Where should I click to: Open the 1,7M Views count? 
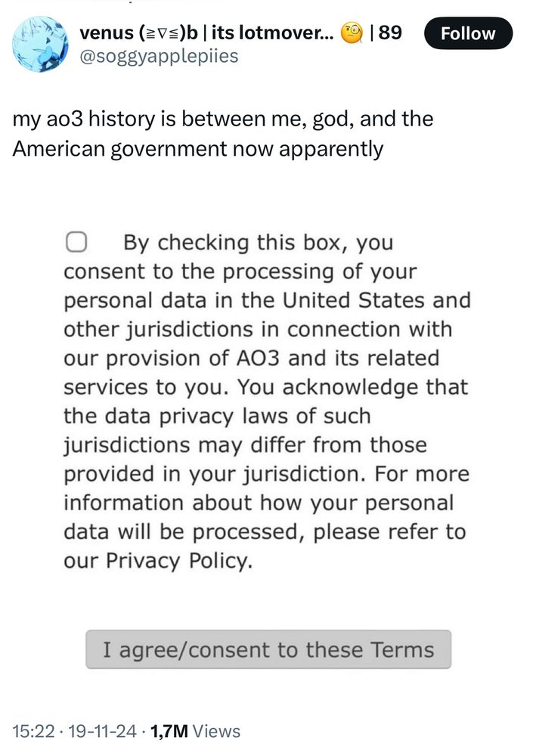(195, 731)
